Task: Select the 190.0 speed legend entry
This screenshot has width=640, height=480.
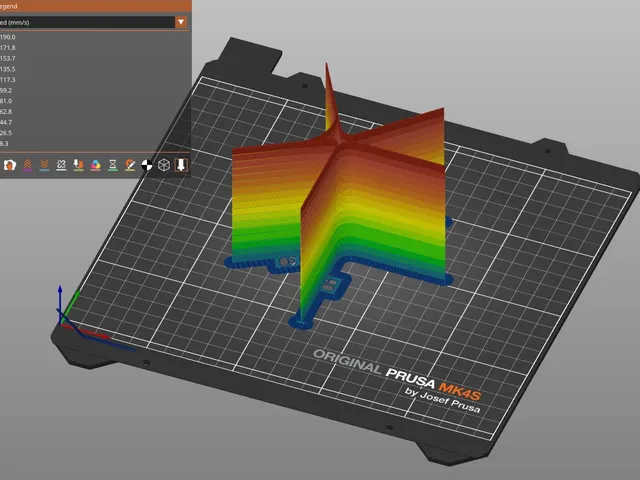Action: pyautogui.click(x=8, y=37)
